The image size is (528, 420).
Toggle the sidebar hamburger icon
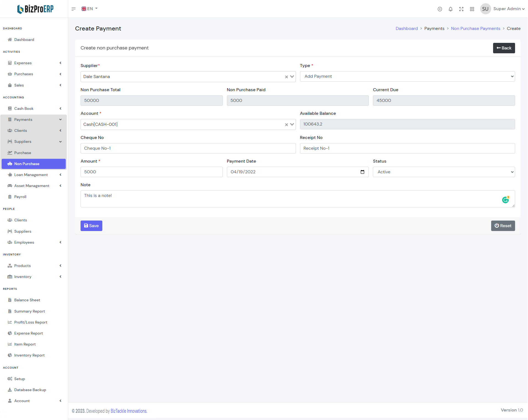(x=73, y=9)
